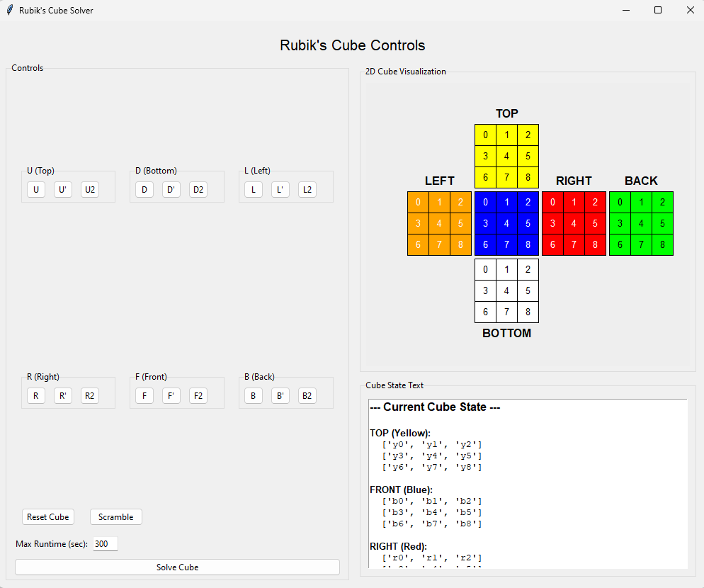
Task: Click the R2 button
Action: coord(90,396)
